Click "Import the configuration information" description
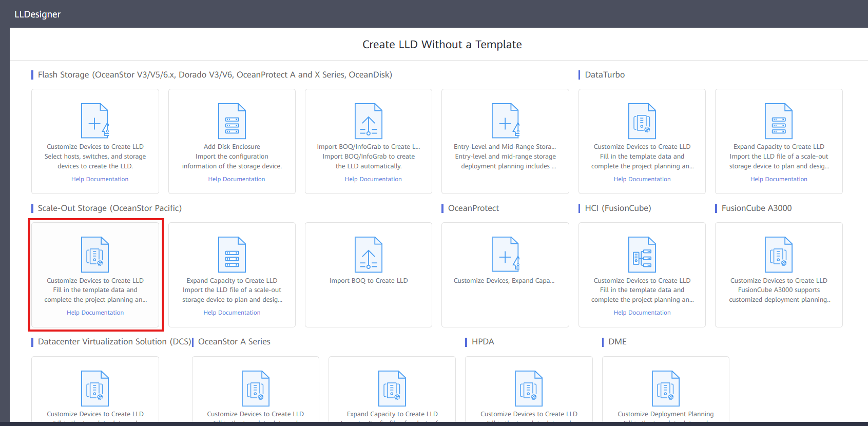The height and width of the screenshot is (426, 868). pyautogui.click(x=232, y=161)
